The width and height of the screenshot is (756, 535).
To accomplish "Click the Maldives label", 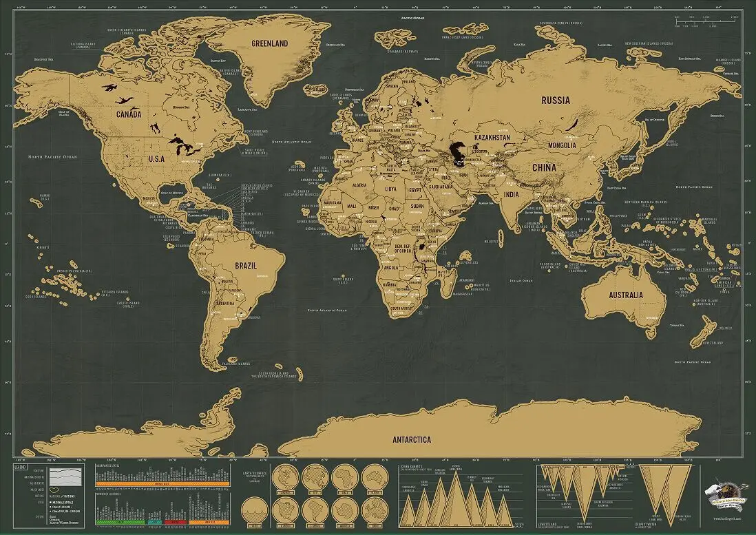I will point(491,242).
